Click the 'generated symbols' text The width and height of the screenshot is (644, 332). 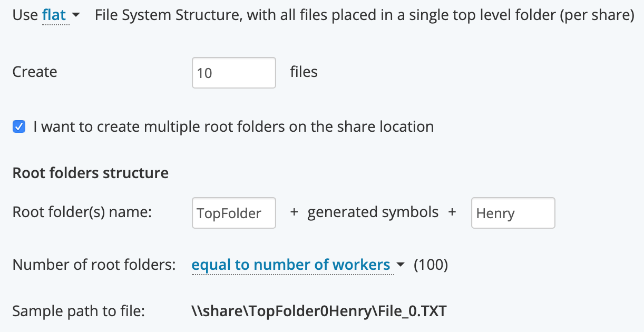[x=373, y=212]
